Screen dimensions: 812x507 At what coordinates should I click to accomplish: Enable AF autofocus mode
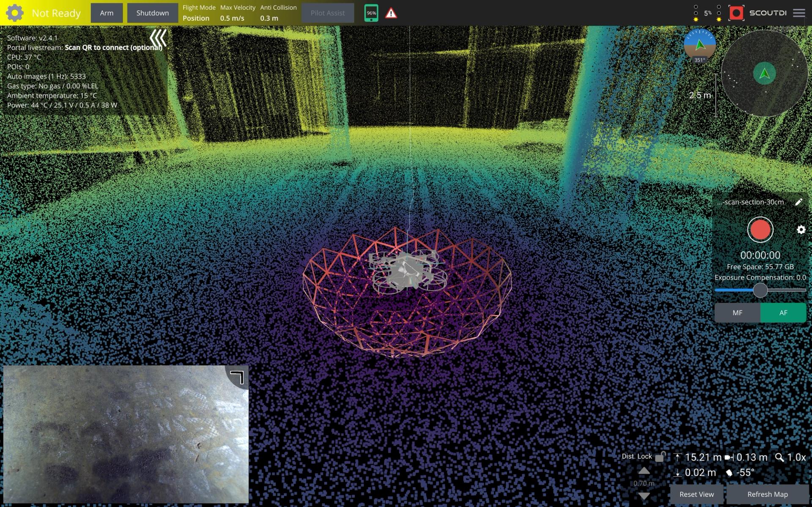(783, 313)
